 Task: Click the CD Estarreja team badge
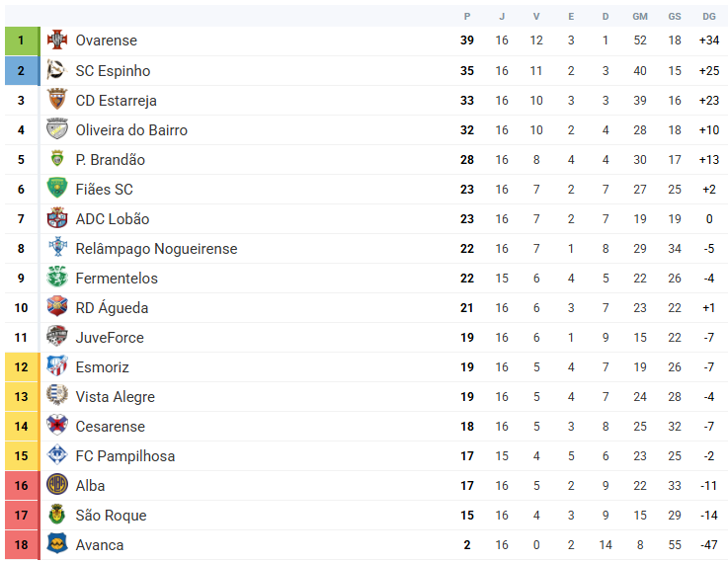click(57, 100)
